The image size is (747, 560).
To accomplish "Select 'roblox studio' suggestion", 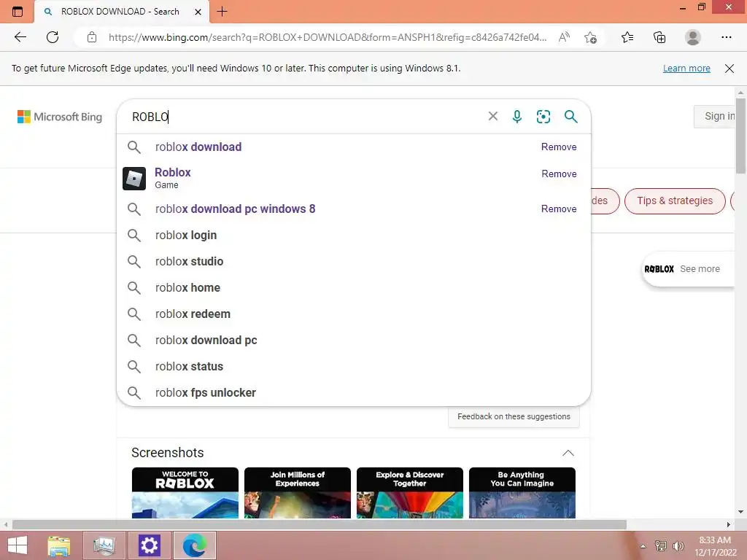I will point(354,262).
